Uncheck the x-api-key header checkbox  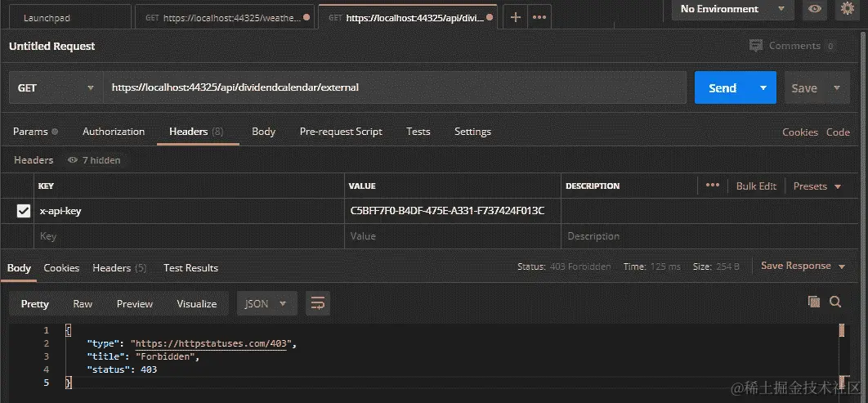(23, 211)
